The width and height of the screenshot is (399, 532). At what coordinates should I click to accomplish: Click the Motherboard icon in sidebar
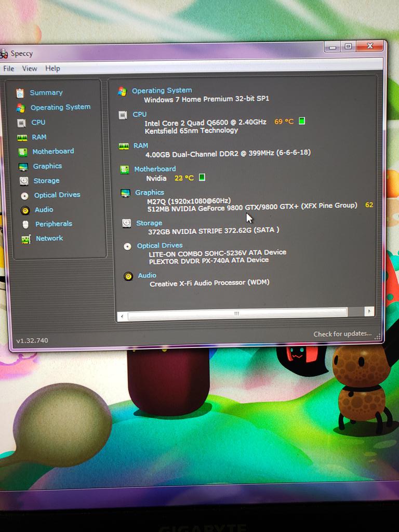pyautogui.click(x=23, y=152)
